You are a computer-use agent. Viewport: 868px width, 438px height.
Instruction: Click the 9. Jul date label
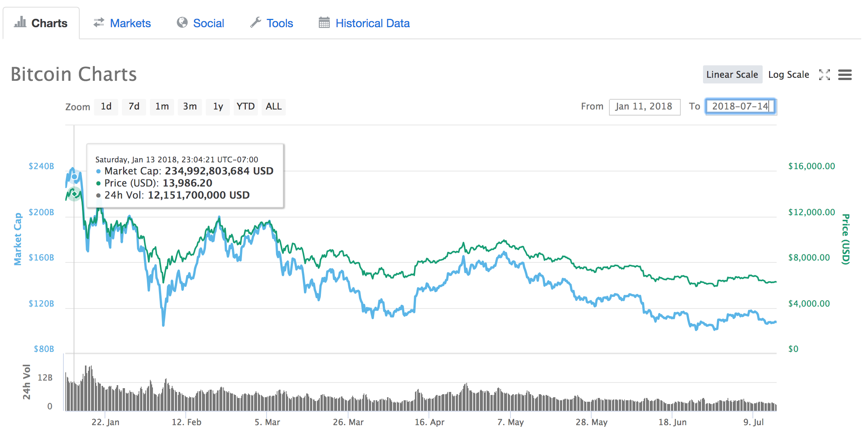(x=753, y=422)
